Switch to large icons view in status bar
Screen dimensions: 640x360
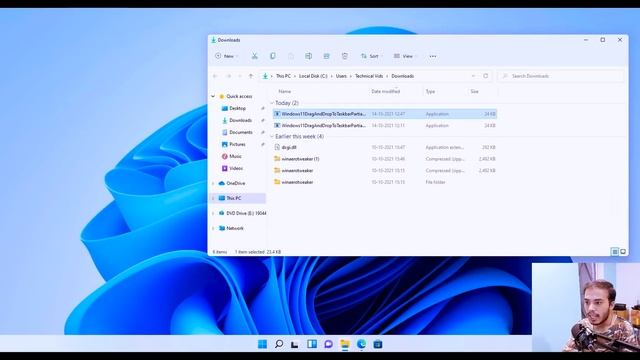click(x=623, y=252)
